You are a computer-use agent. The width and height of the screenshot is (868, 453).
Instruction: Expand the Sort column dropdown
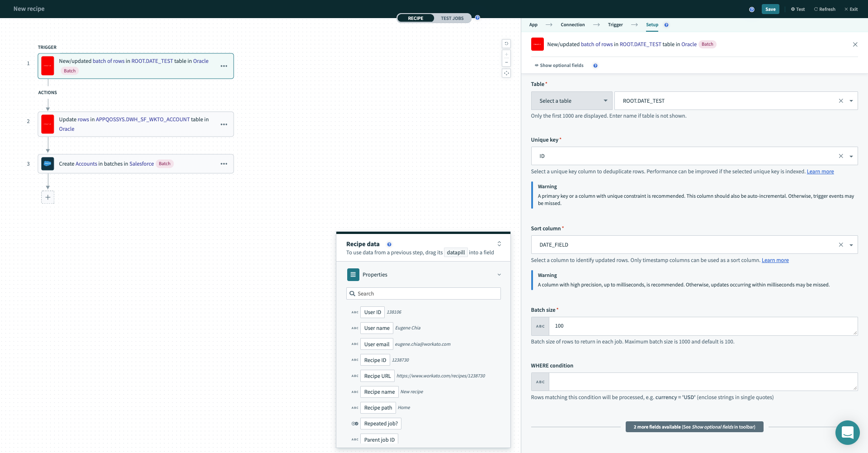pyautogui.click(x=851, y=245)
